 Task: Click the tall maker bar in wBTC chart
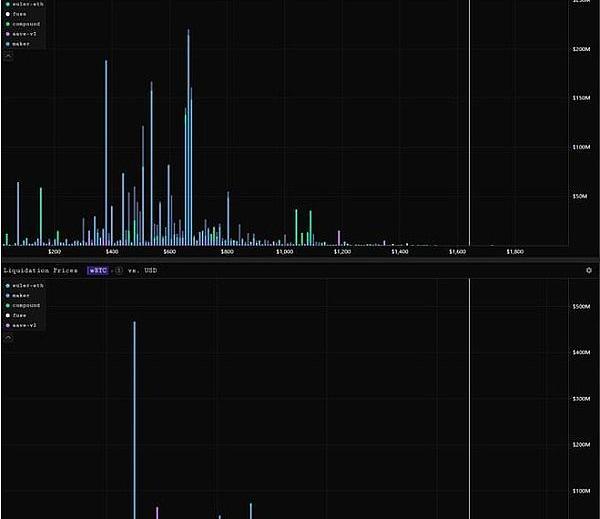pyautogui.click(x=134, y=420)
